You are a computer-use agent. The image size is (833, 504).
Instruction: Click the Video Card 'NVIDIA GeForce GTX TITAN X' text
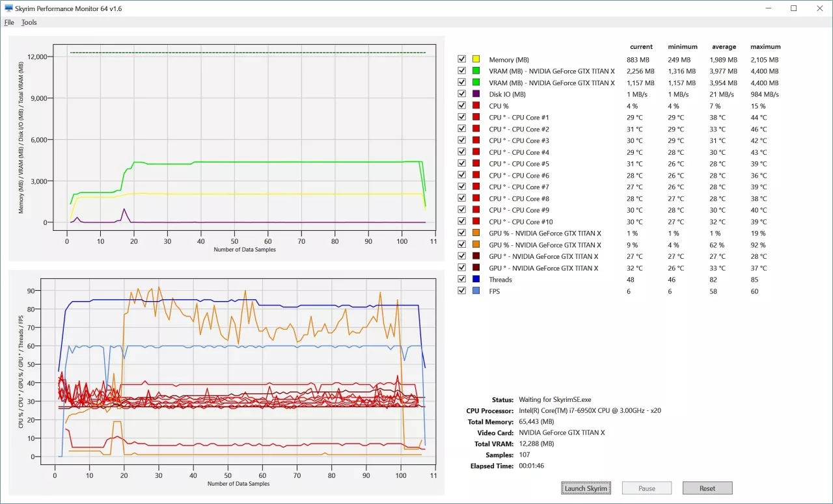coord(562,433)
